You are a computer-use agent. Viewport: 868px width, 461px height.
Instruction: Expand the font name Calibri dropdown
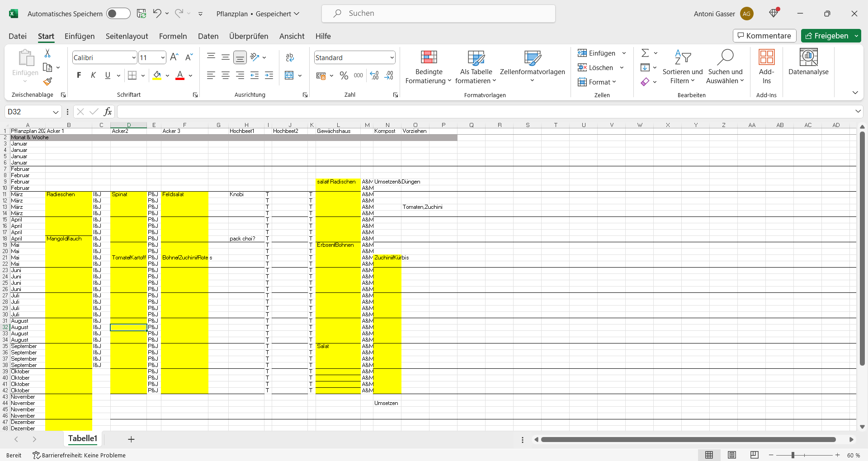134,58
